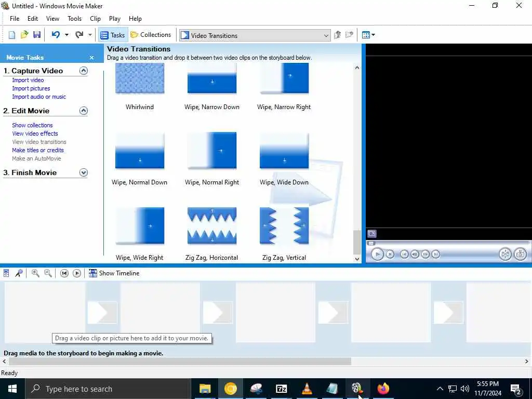Select the Wipe, Wide Right transition
Screen dimensions: 532x399
point(140,226)
